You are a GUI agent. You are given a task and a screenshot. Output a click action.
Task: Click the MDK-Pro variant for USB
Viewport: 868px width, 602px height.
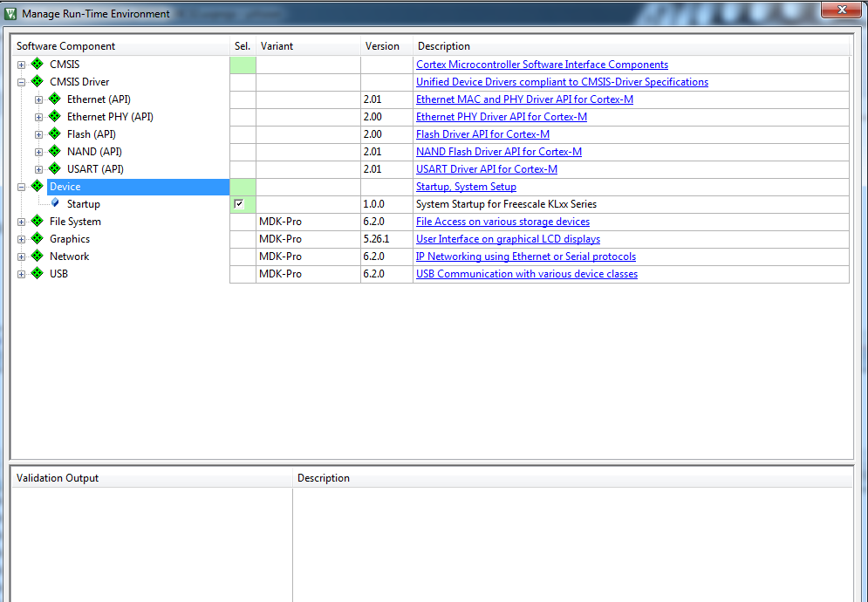pos(280,274)
